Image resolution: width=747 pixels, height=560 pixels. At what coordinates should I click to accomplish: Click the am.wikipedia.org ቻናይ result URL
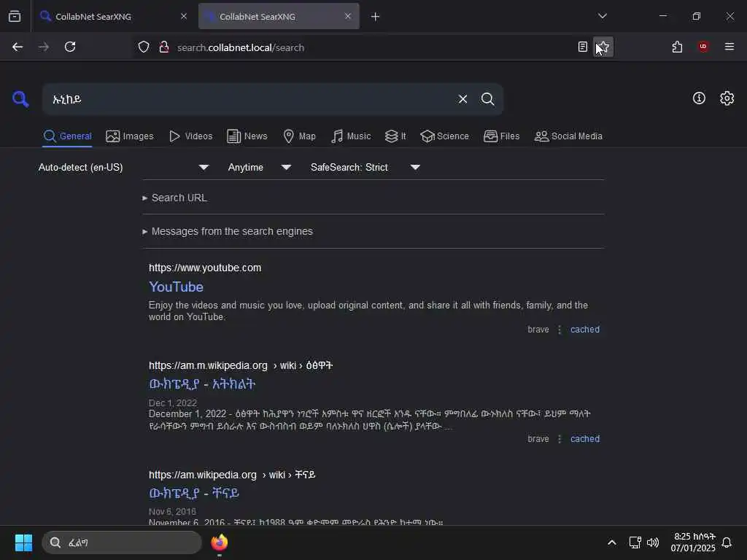[x=232, y=475]
